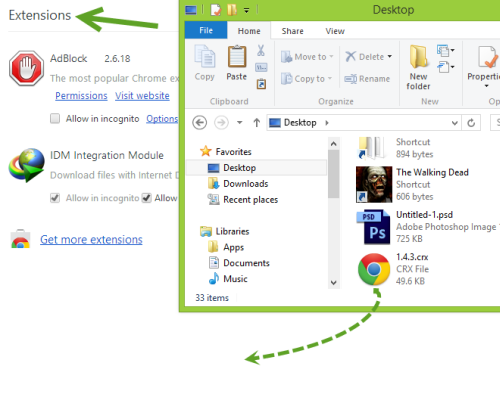Click the navigation pane scrollbar thumb

tap(333, 174)
